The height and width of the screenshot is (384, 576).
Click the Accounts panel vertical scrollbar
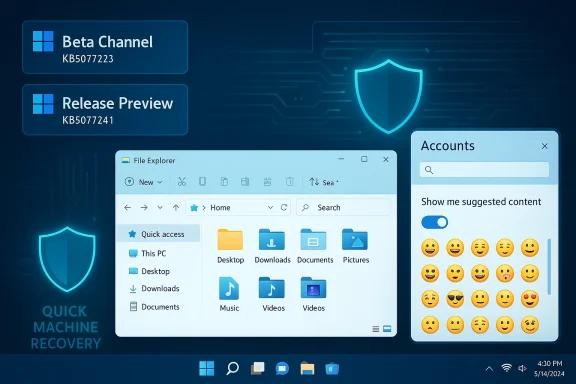(549, 266)
